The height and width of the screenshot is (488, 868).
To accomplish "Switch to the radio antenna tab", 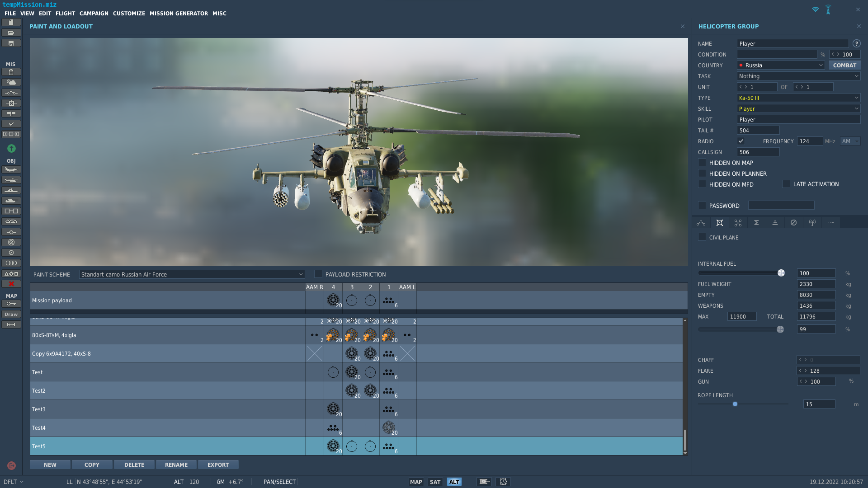I will pyautogui.click(x=812, y=223).
